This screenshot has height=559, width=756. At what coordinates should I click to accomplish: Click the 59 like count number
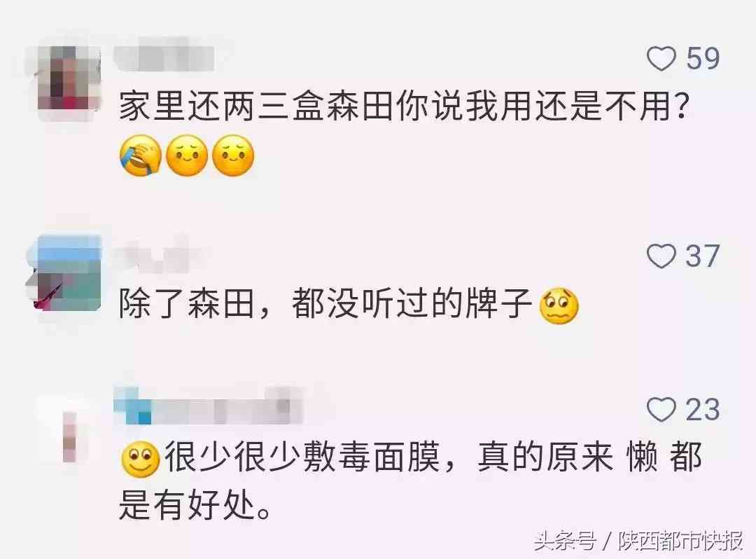(x=703, y=58)
